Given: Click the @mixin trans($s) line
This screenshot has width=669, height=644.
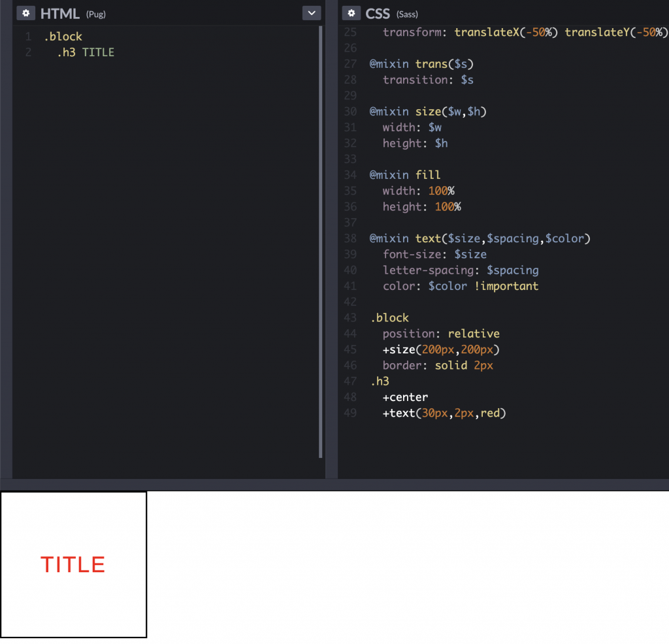Looking at the screenshot, I should pos(421,64).
